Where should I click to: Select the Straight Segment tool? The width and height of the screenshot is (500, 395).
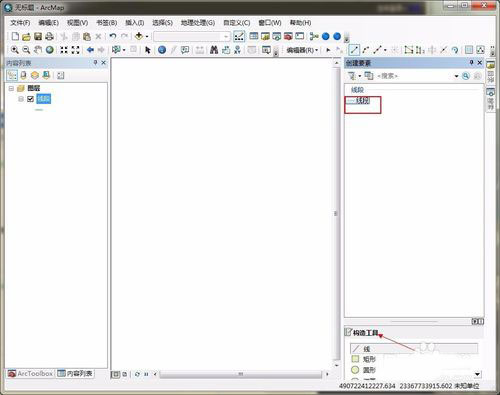[354, 50]
